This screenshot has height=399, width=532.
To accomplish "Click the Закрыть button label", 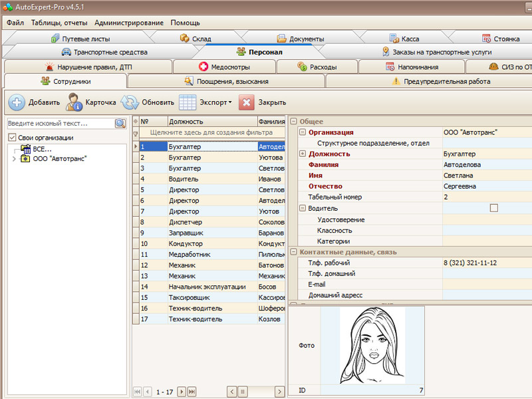I will point(272,102).
